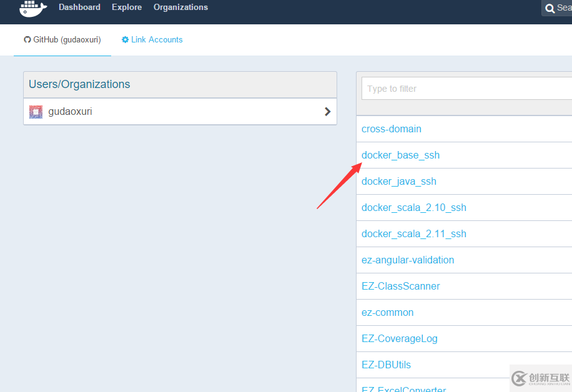Viewport: 572px width, 392px height.
Task: Click the GitHub octocat icon
Action: pyautogui.click(x=27, y=40)
